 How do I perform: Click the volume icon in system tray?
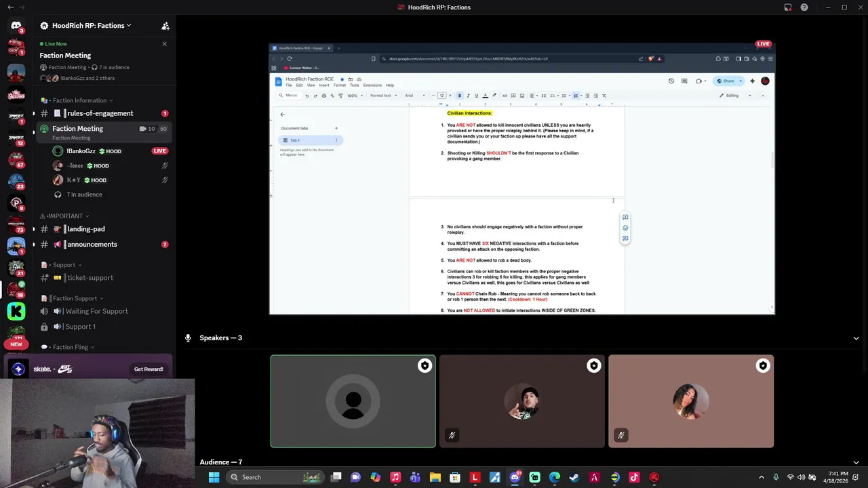[801, 477]
